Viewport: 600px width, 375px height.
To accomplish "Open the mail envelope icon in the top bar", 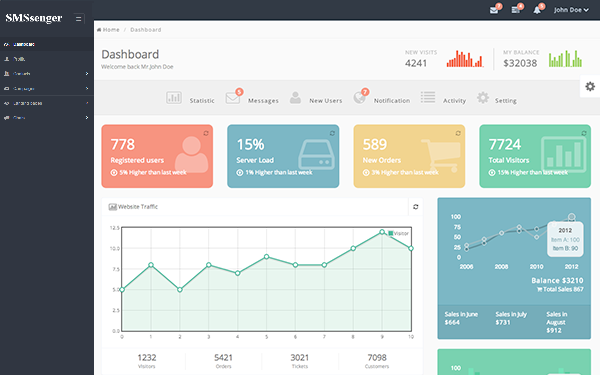I will [494, 10].
